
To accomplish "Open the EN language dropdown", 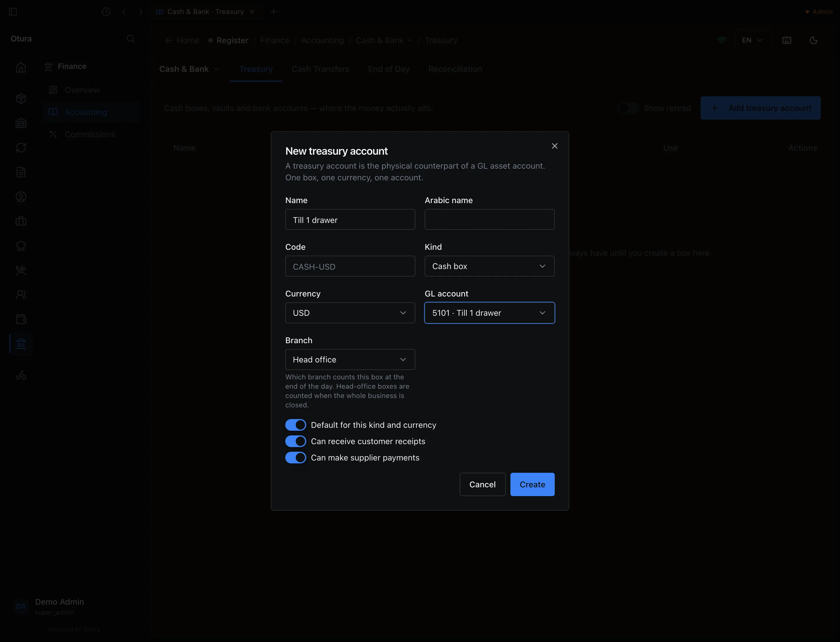I will click(752, 41).
